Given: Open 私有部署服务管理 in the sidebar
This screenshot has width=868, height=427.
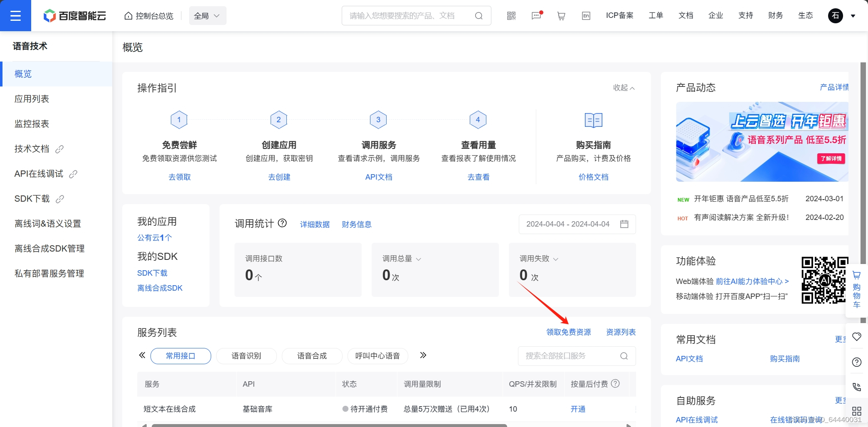Looking at the screenshot, I should point(56,274).
